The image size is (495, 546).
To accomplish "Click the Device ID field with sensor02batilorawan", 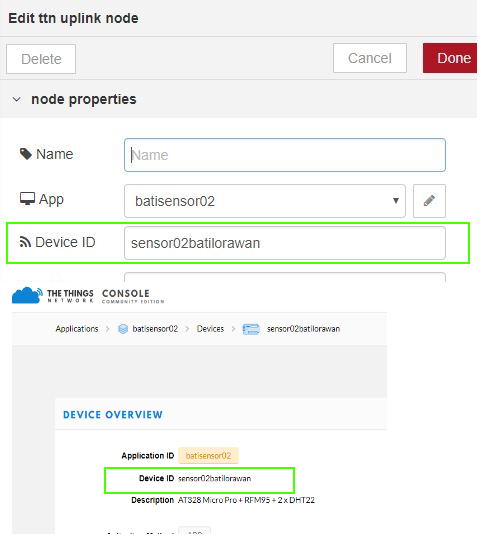I will [285, 243].
